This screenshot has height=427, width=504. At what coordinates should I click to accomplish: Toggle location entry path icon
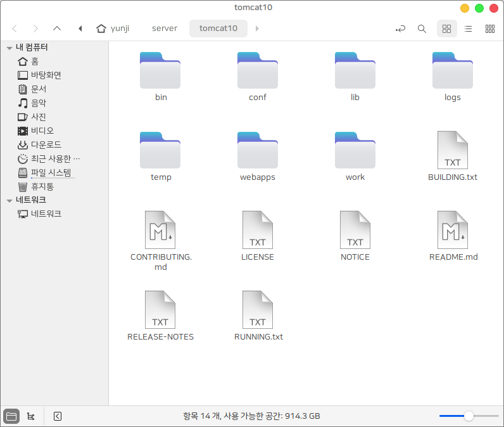pos(400,29)
